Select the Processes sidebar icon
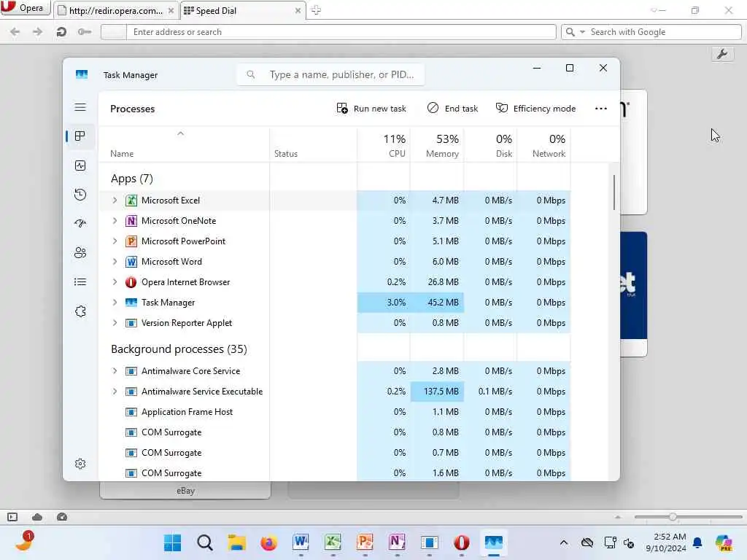The image size is (747, 560). tap(80, 136)
